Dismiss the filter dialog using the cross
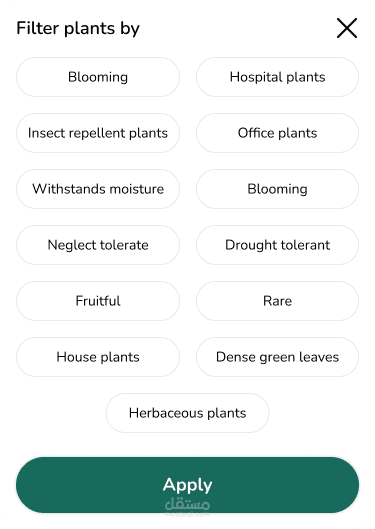The width and height of the screenshot is (375, 529). tap(347, 28)
